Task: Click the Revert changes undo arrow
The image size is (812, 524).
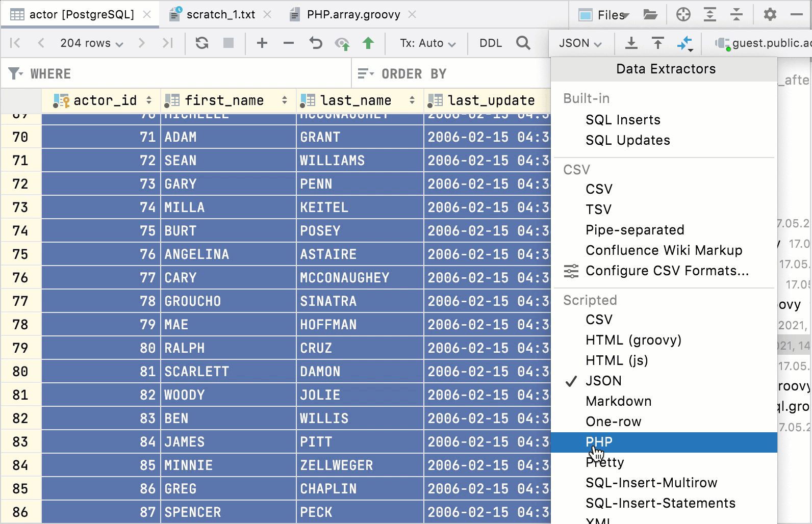Action: click(x=316, y=43)
